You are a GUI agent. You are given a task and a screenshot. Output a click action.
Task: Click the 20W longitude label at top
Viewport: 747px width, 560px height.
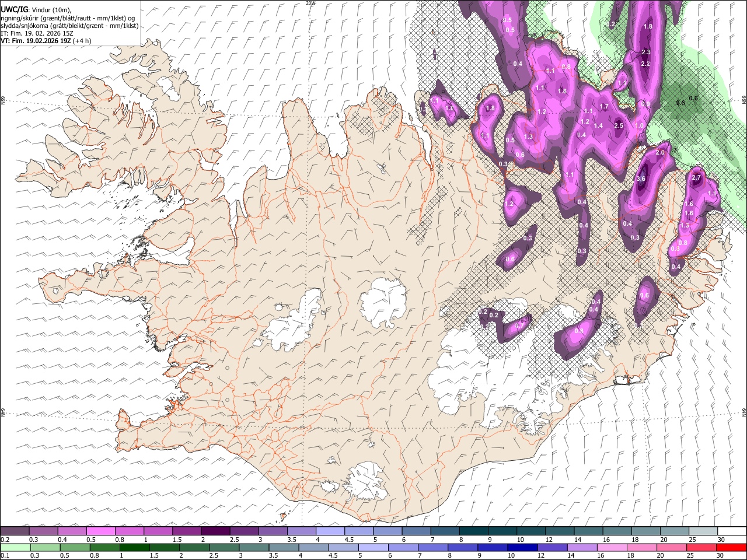(310, 3)
